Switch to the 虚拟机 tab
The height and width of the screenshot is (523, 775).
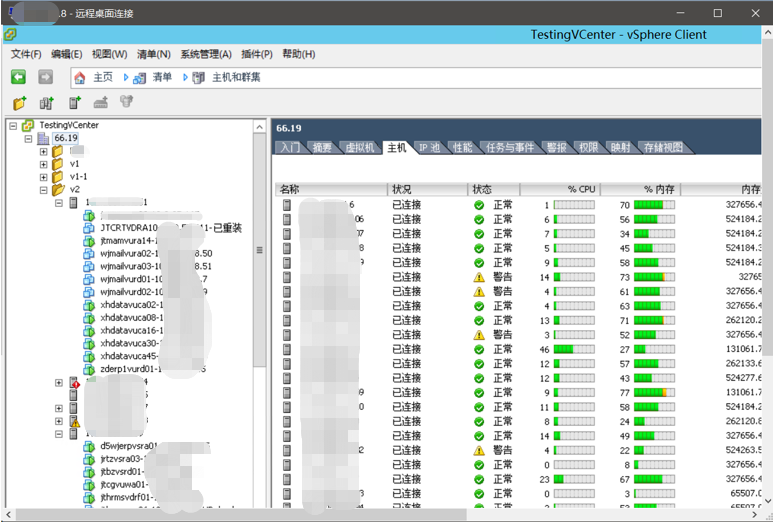coord(358,148)
